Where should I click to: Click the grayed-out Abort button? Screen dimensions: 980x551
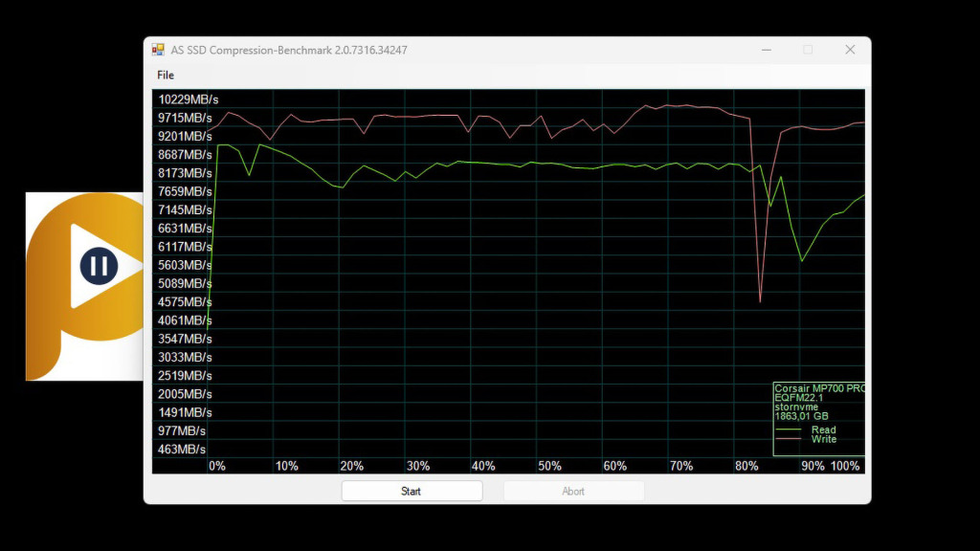point(572,491)
